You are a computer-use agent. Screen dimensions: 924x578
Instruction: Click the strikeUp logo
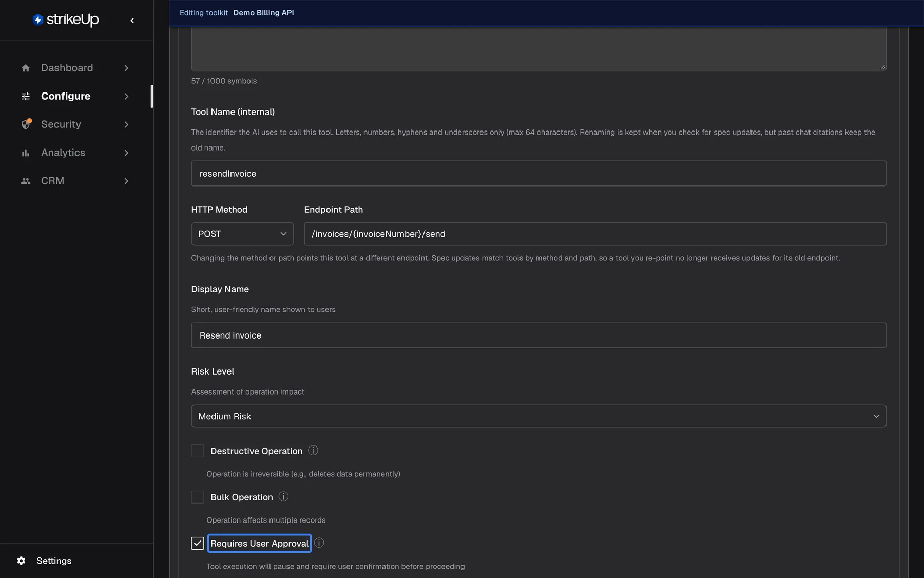pyautogui.click(x=66, y=20)
